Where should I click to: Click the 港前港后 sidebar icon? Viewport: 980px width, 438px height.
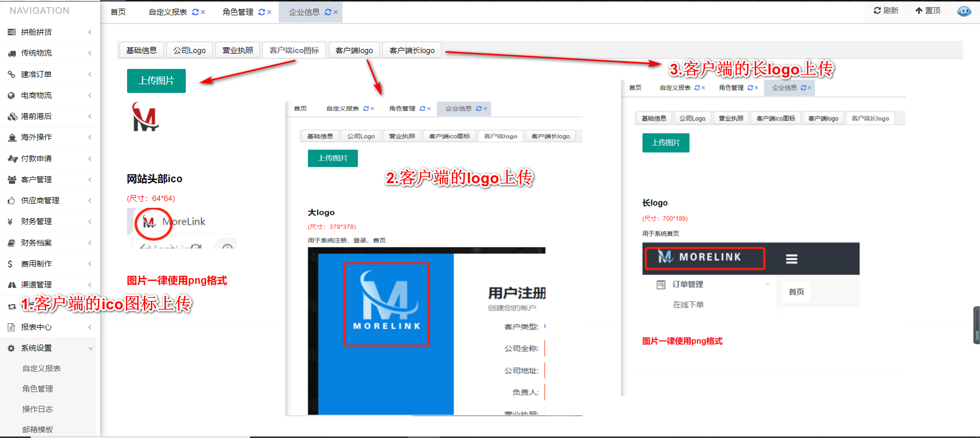pos(12,116)
